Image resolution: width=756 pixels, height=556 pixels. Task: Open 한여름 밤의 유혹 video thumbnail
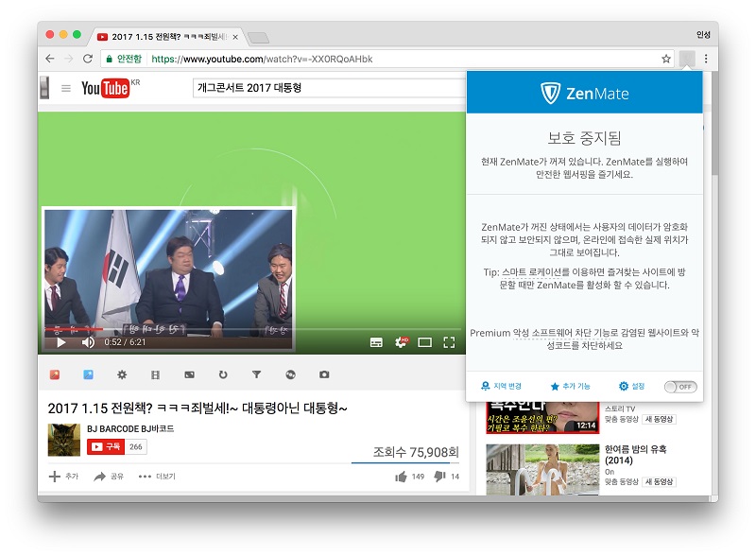542,469
